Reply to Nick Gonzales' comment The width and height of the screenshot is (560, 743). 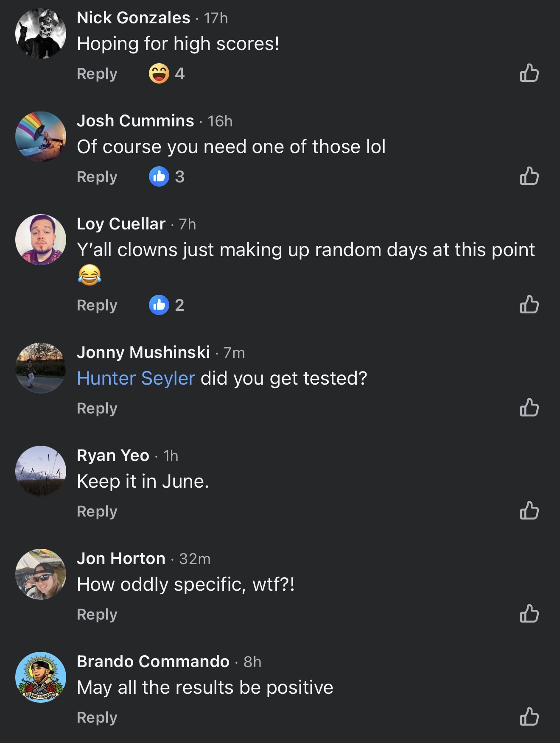click(x=97, y=74)
